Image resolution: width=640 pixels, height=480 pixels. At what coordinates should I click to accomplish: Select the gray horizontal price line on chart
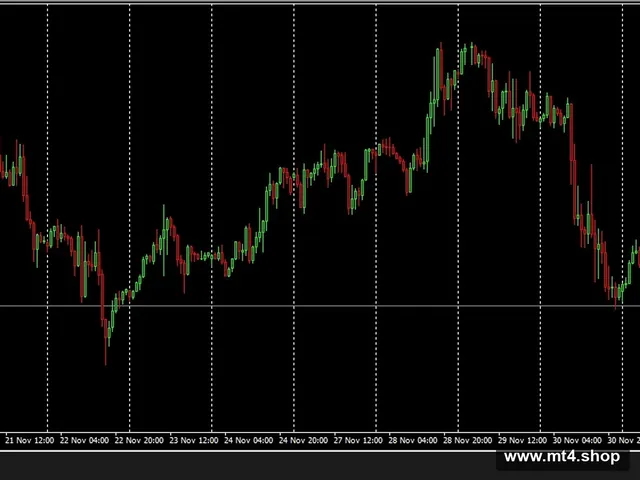[320, 305]
